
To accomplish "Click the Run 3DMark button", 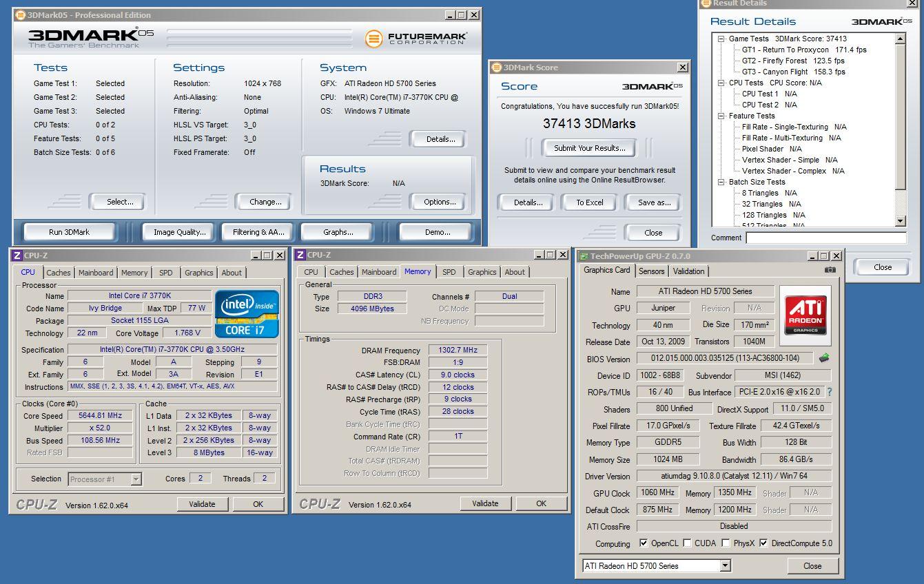I will point(69,232).
